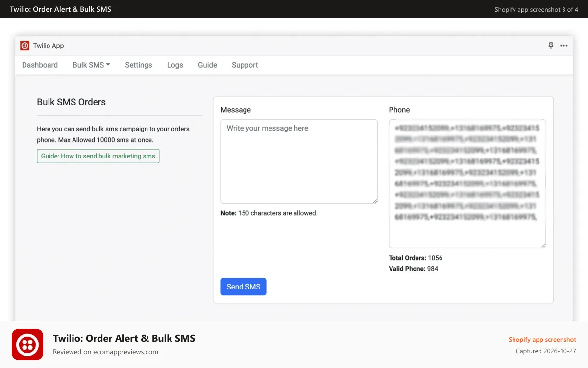Open the Dashboard tab
The width and height of the screenshot is (588, 368).
[x=40, y=65]
